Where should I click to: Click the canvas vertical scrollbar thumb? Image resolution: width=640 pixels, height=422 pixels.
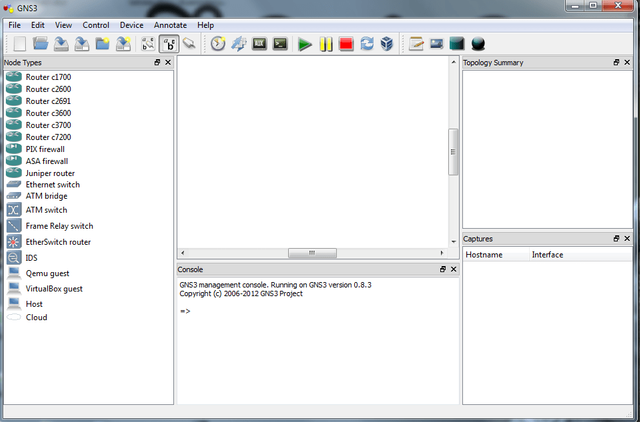[453, 151]
